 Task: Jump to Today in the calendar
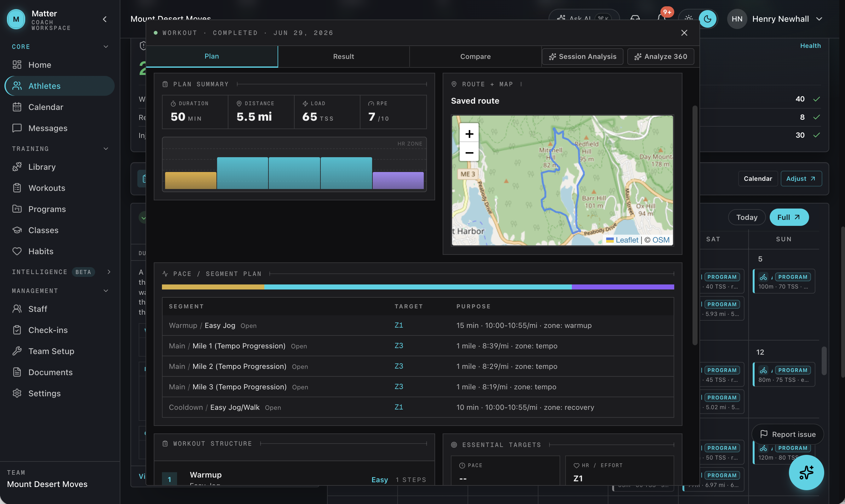tap(746, 217)
